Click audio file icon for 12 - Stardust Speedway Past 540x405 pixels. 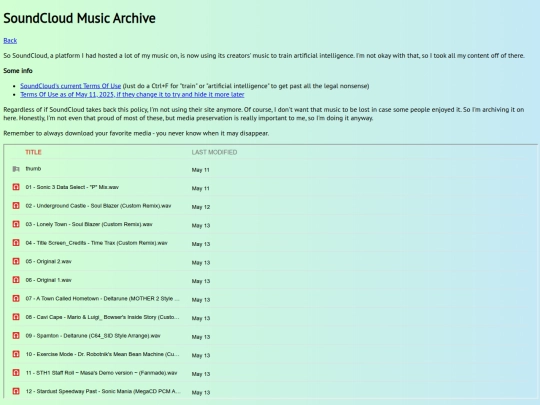click(x=16, y=391)
